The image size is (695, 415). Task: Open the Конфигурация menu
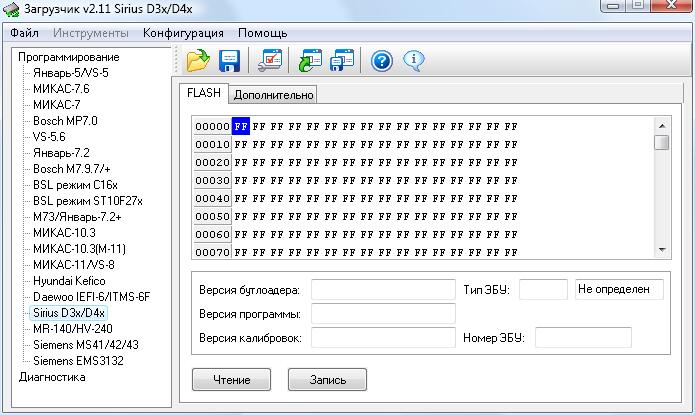point(183,33)
